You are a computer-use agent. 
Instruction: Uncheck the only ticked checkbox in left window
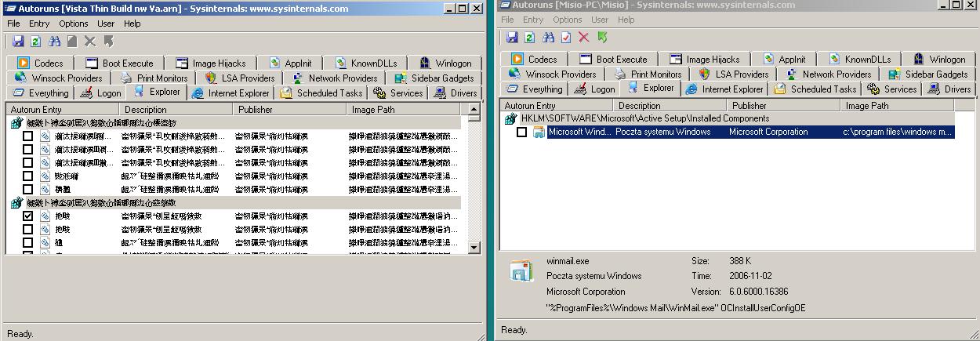coord(27,216)
